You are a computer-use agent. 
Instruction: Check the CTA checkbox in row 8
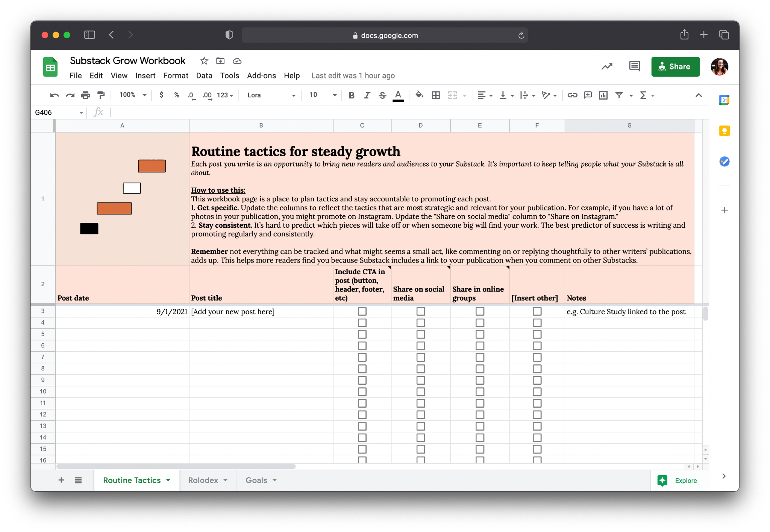pyautogui.click(x=362, y=369)
